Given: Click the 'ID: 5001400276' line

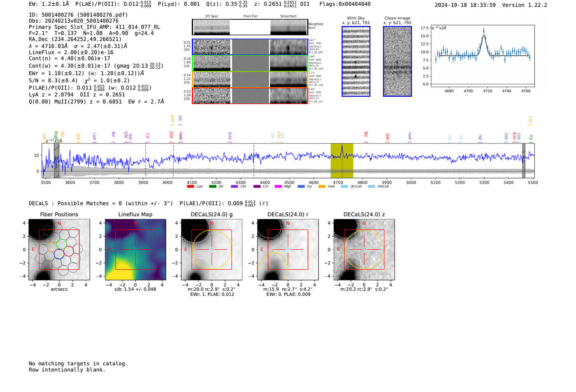Looking at the screenshot, I should (78, 15).
